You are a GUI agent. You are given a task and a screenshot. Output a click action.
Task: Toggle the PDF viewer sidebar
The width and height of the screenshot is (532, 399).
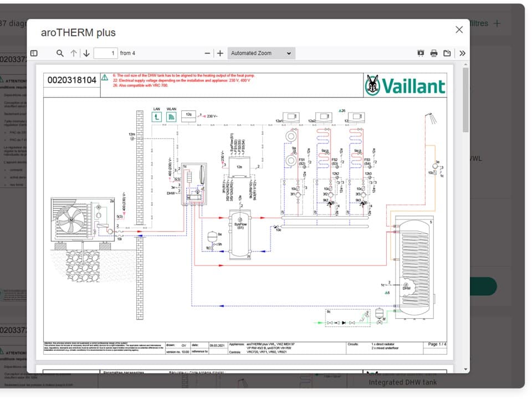click(x=34, y=53)
